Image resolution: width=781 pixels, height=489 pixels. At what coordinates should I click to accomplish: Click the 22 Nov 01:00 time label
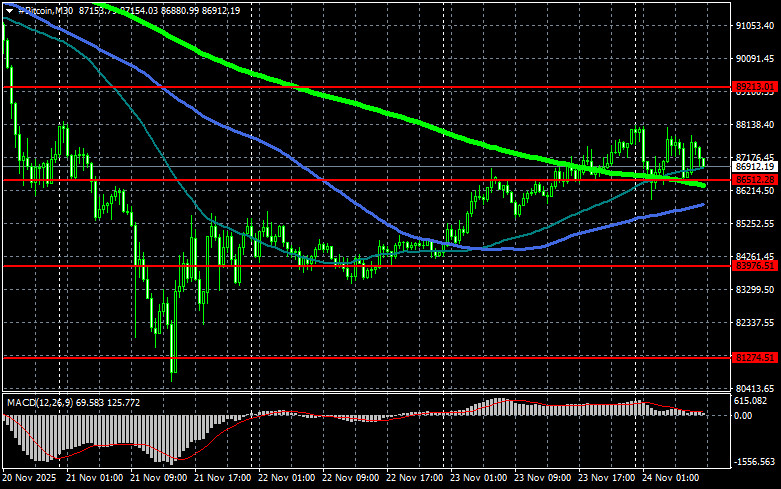tap(286, 478)
